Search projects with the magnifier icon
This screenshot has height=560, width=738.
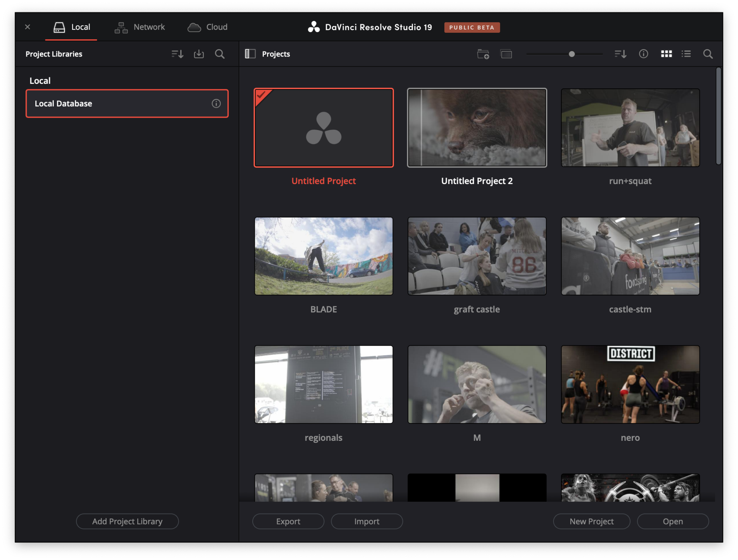tap(708, 54)
